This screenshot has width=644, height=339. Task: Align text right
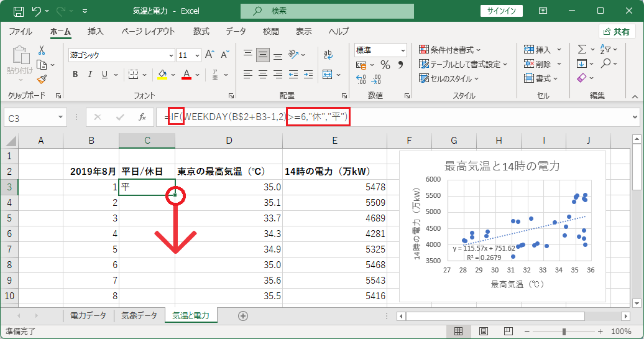point(278,75)
